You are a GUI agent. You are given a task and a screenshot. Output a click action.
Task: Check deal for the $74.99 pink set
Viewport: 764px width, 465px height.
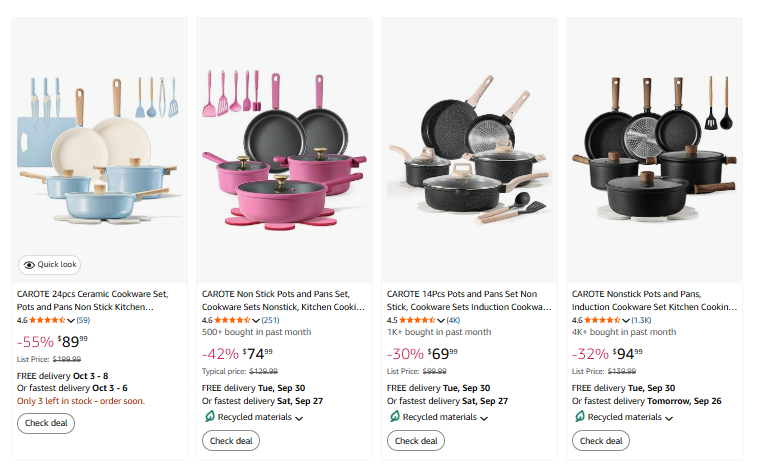[230, 440]
